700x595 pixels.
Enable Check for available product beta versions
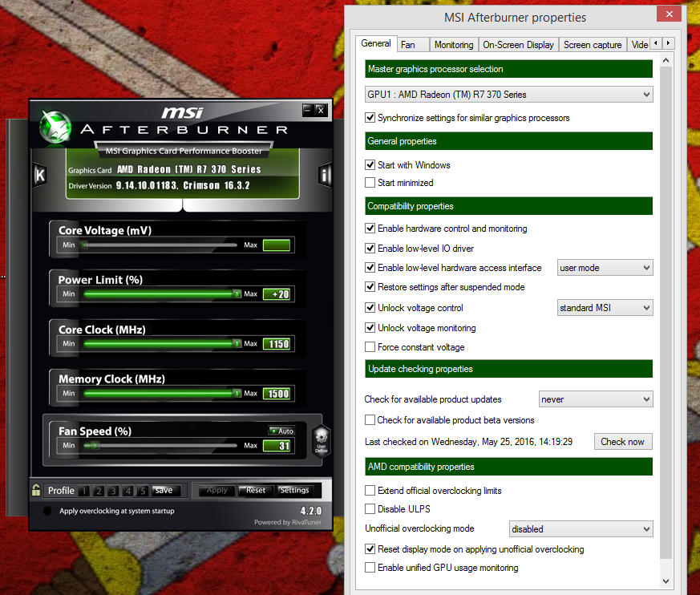coord(370,420)
